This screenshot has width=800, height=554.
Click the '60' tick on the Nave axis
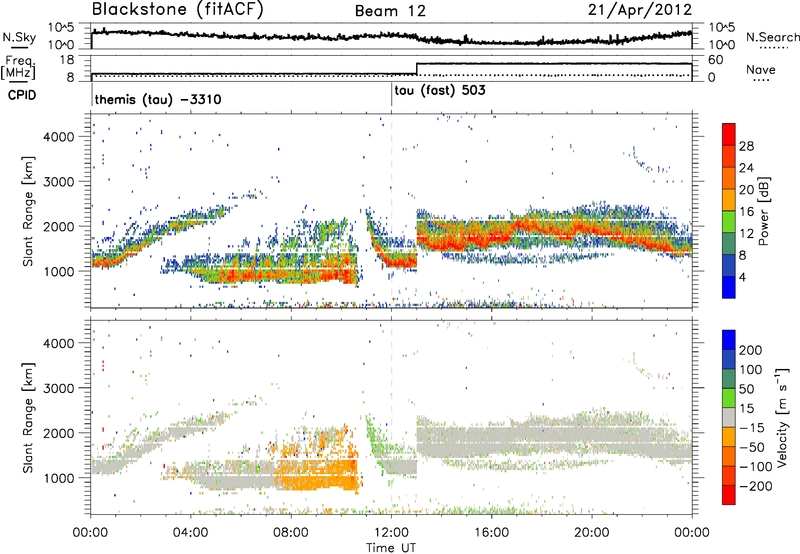click(715, 60)
